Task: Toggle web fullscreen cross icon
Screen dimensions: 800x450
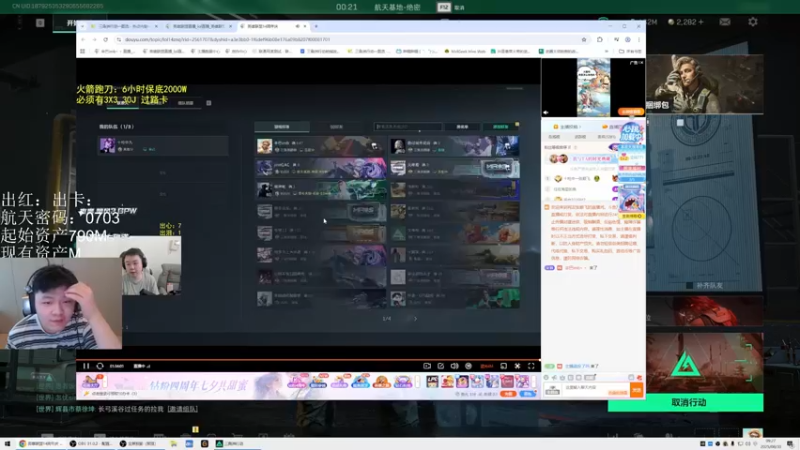Action: (517, 366)
